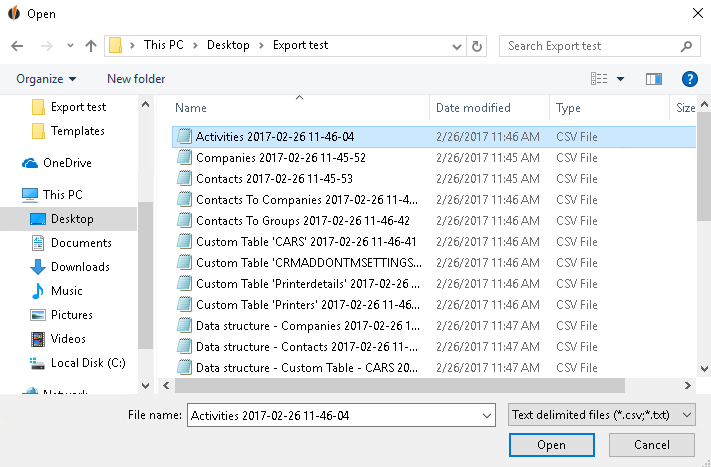The height and width of the screenshot is (467, 711).
Task: Close the Open dialog
Action: coord(698,13)
